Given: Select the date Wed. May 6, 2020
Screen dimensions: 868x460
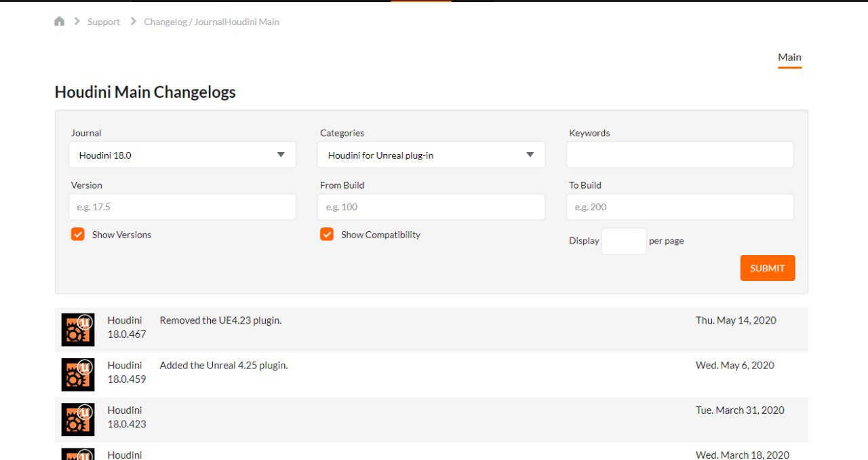Looking at the screenshot, I should (x=735, y=365).
